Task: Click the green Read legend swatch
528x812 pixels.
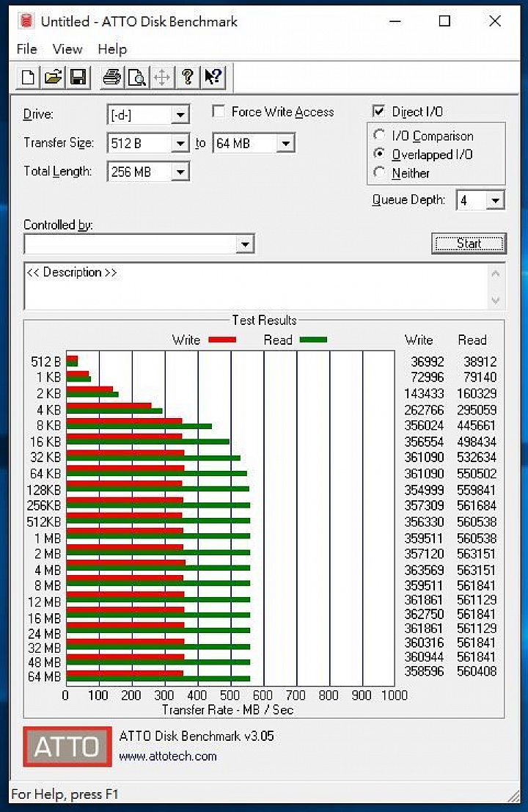Action: click(313, 340)
